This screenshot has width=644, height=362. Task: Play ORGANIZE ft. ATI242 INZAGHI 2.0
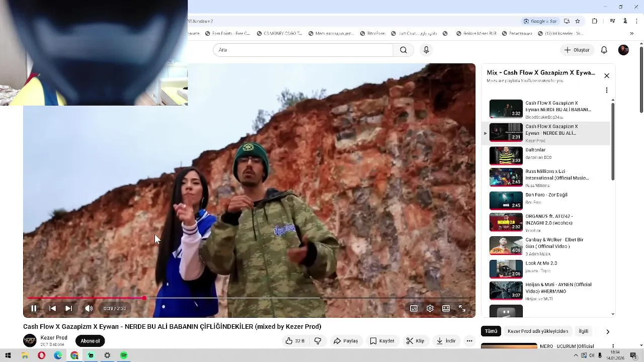[546, 222]
